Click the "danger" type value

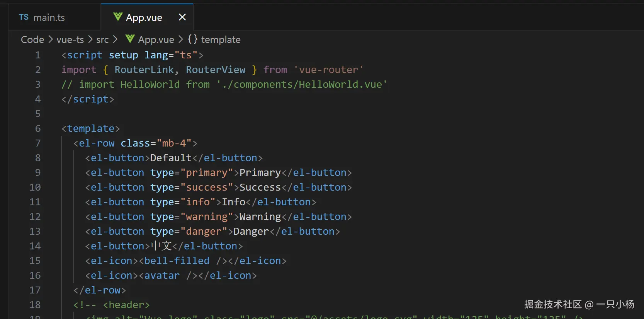tap(204, 231)
